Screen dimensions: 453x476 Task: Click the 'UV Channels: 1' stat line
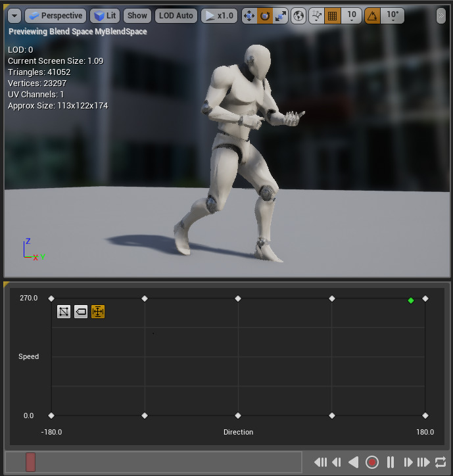[x=36, y=95]
